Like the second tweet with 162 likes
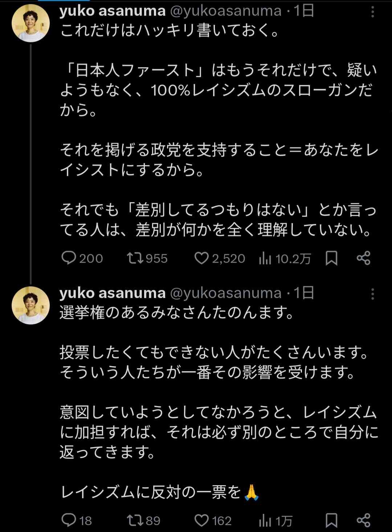This screenshot has height=532, width=392. (201, 520)
